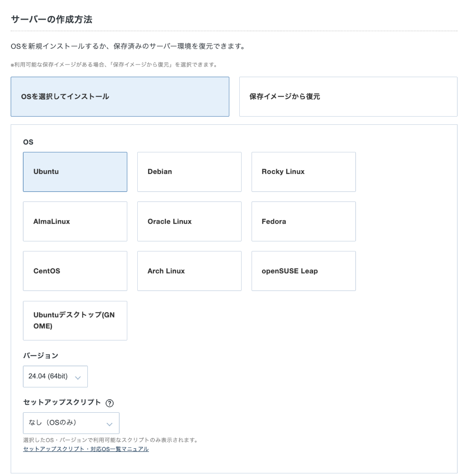The image size is (463, 476).
Task: Select CentOS as operating system
Action: pos(75,271)
